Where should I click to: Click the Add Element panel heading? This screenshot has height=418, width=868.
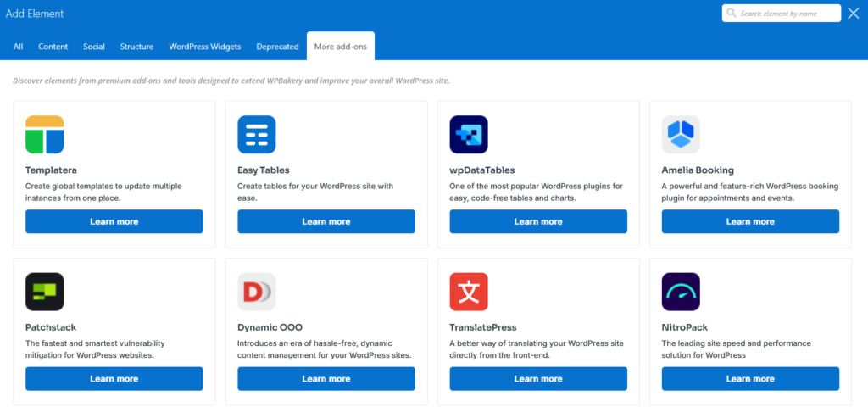(x=35, y=14)
